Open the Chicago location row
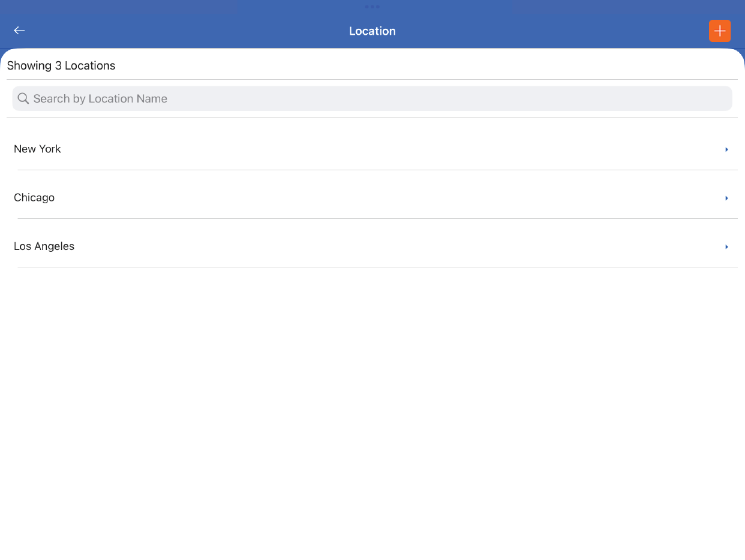 pyautogui.click(x=372, y=197)
